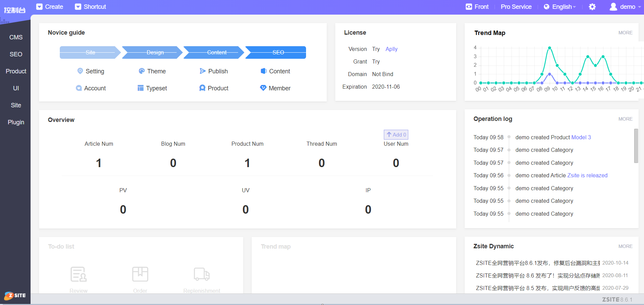644x305 pixels.
Task: Click the Operation log scrollbar
Action: pos(636,146)
